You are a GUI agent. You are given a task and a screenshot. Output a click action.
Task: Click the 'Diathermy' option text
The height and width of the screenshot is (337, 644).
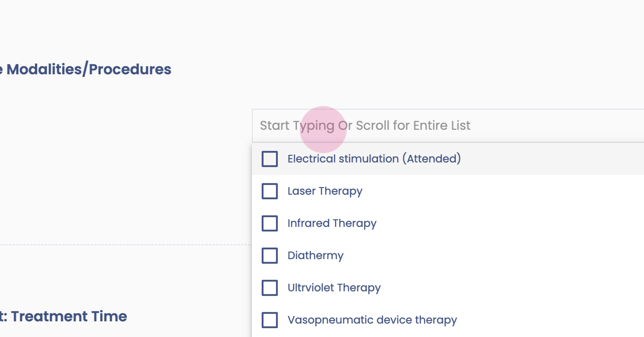click(x=315, y=256)
